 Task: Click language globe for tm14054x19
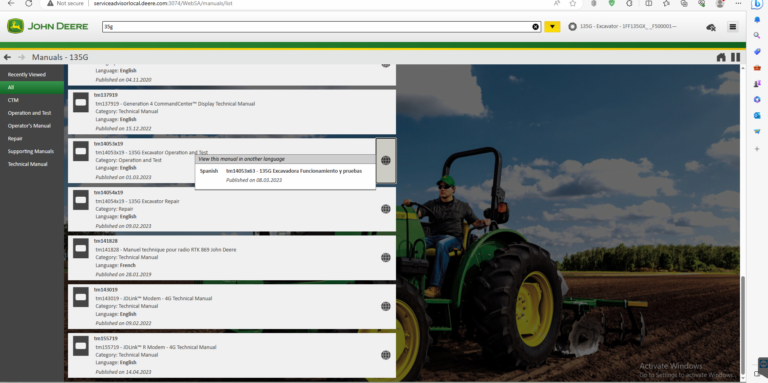386,209
